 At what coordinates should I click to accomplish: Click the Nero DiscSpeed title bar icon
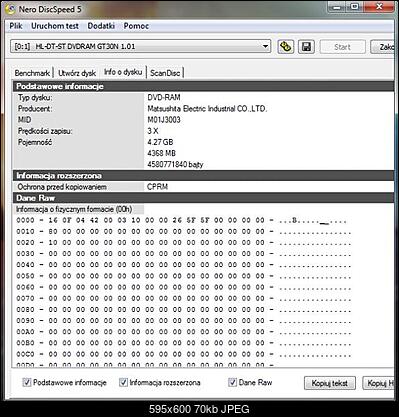(x=10, y=9)
